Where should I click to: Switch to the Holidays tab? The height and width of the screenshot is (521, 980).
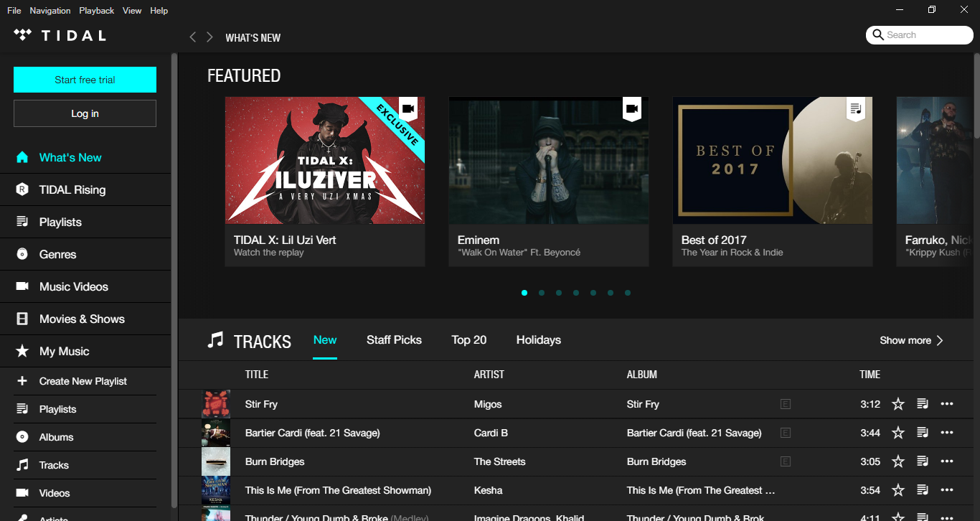(539, 340)
